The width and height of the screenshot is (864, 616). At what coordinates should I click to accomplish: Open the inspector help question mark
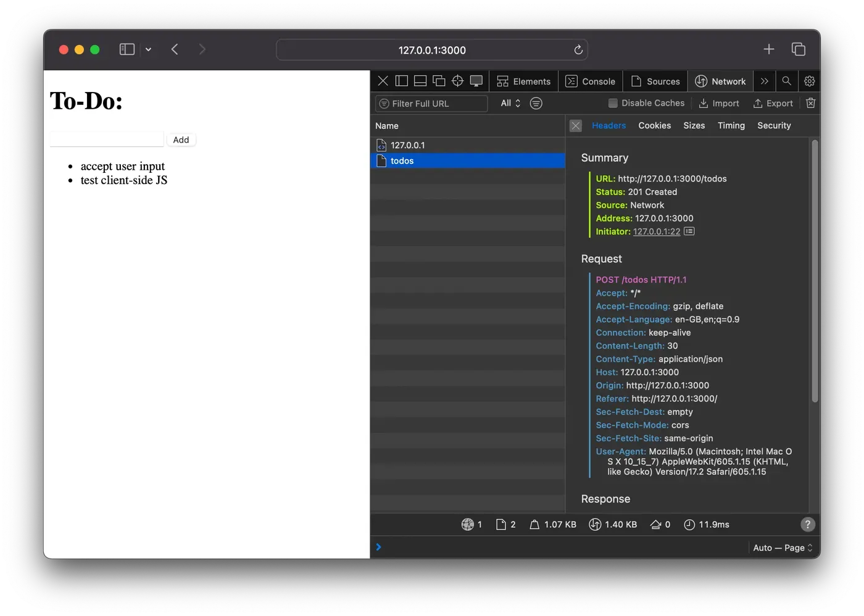[808, 525]
